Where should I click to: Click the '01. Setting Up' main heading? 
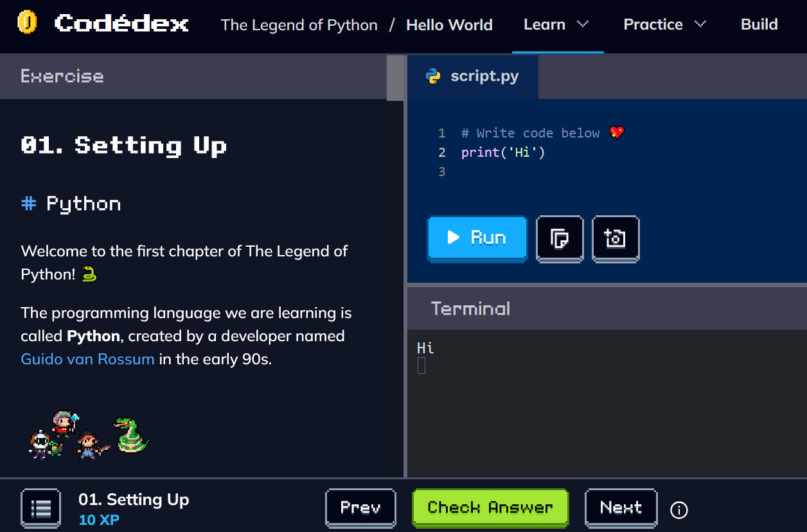click(124, 145)
